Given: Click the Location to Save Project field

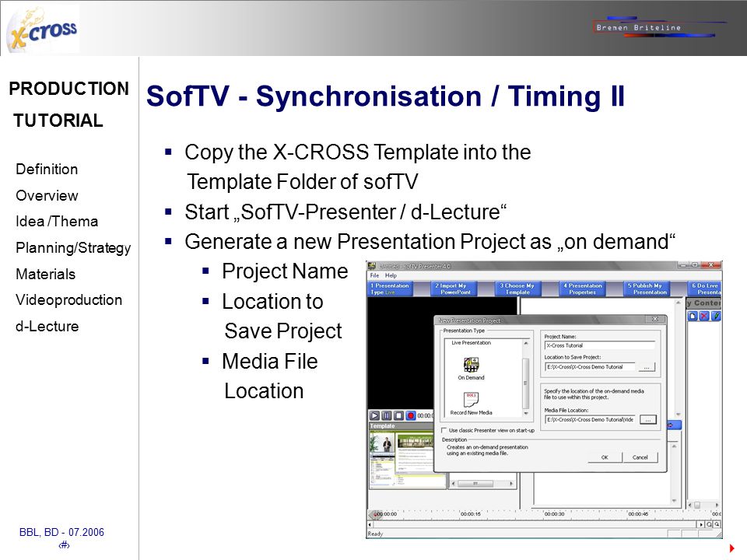Looking at the screenshot, I should pyautogui.click(x=590, y=366).
